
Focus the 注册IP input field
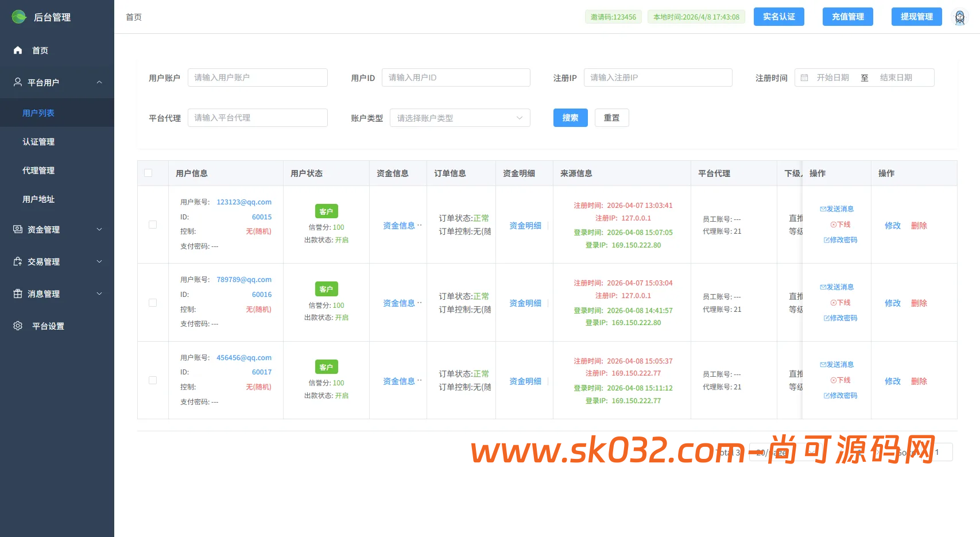[658, 78]
